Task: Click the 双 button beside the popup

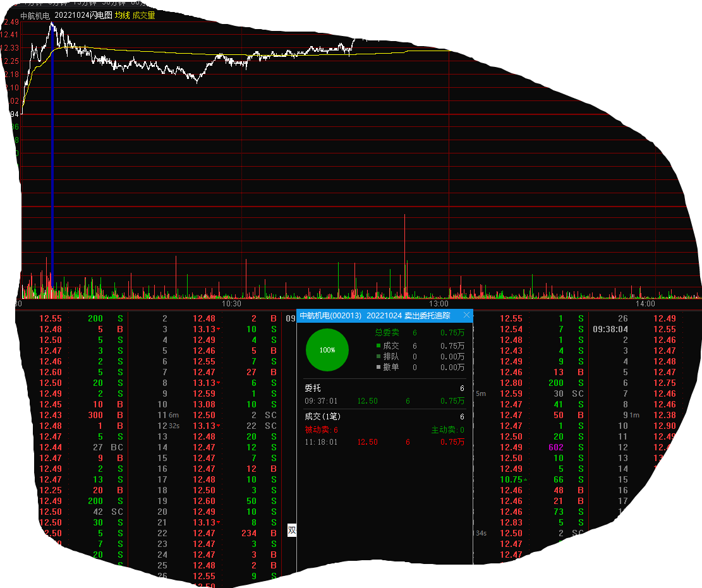Action: (x=291, y=531)
